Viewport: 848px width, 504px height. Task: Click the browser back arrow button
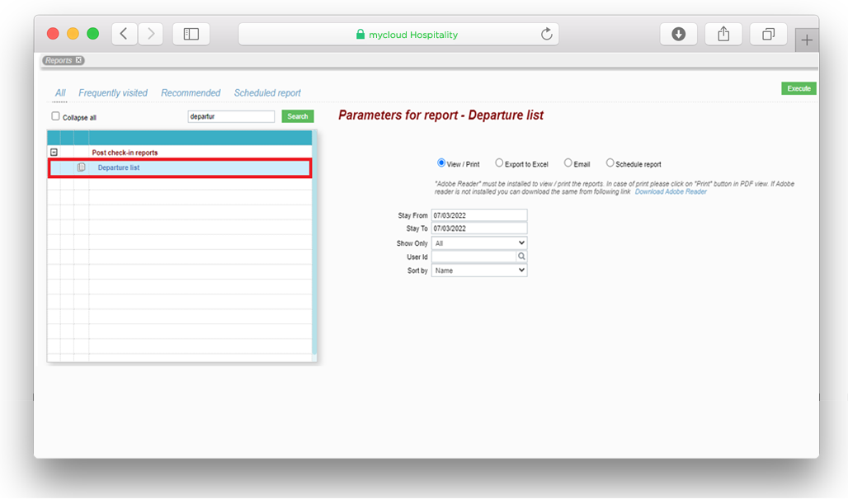[125, 34]
